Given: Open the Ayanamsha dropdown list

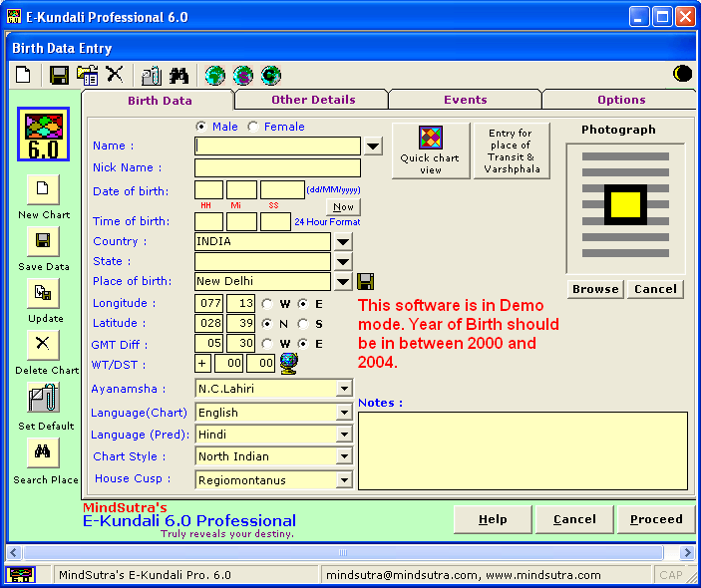Looking at the screenshot, I should pos(344,389).
